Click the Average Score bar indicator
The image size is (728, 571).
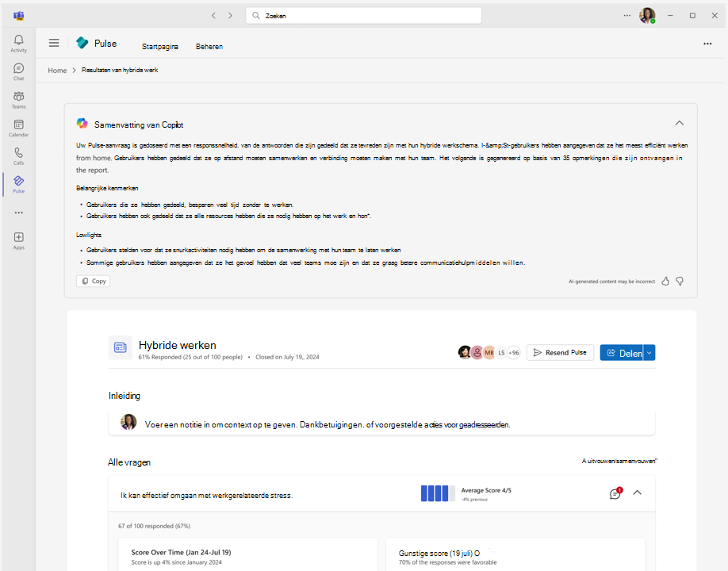(436, 492)
